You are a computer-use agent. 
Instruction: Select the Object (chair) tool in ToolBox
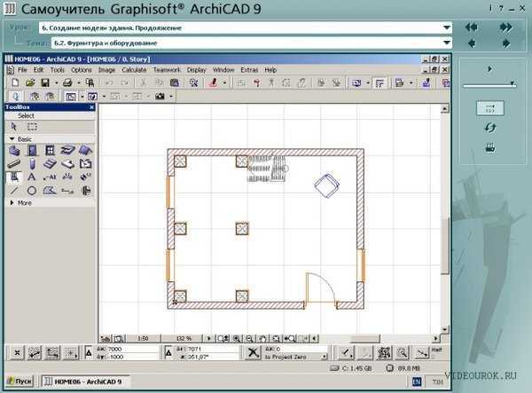click(x=14, y=177)
